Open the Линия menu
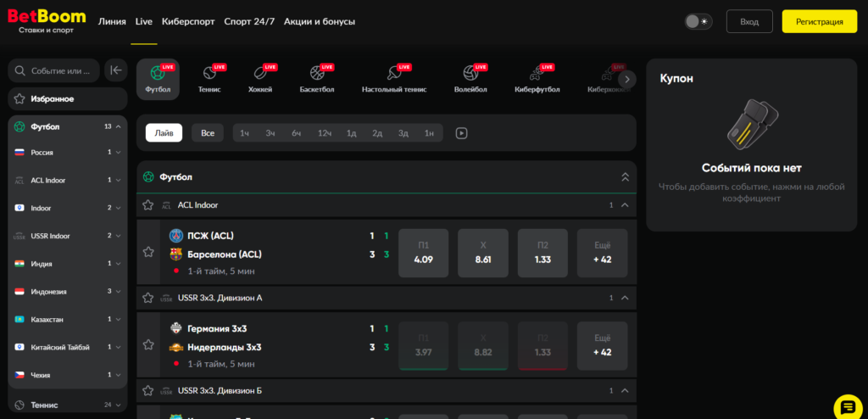868x419 pixels. (x=112, y=21)
